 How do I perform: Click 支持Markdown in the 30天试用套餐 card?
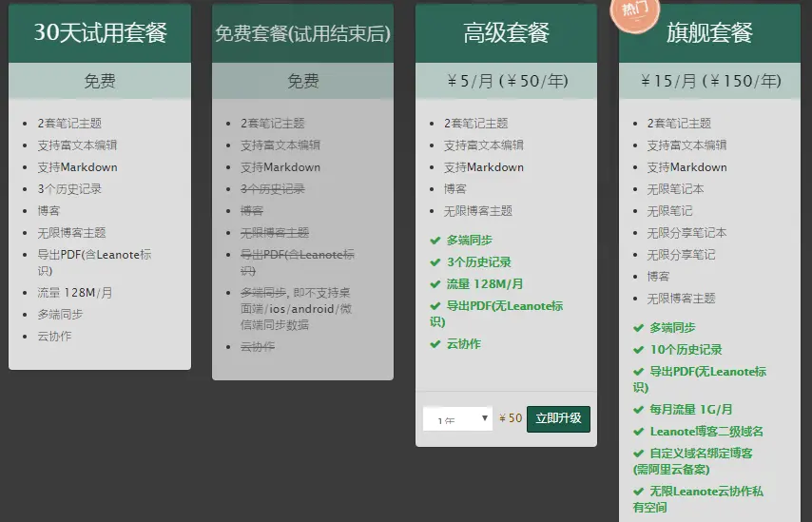(x=77, y=167)
